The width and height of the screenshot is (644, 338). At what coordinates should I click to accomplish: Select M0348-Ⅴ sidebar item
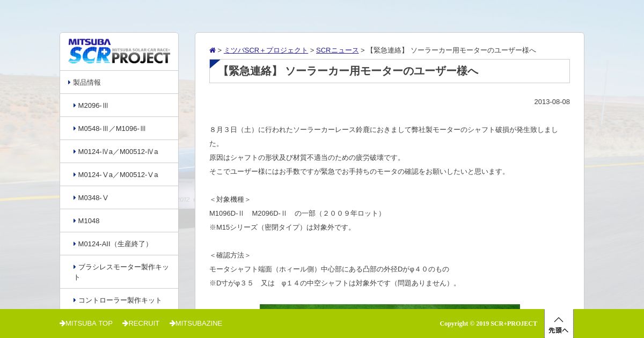(119, 197)
